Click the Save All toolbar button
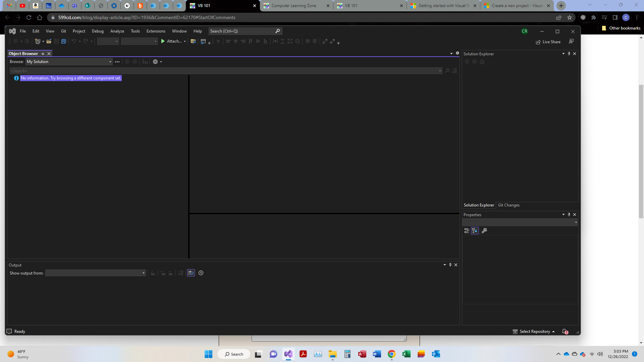The width and height of the screenshot is (644, 362). (x=63, y=41)
